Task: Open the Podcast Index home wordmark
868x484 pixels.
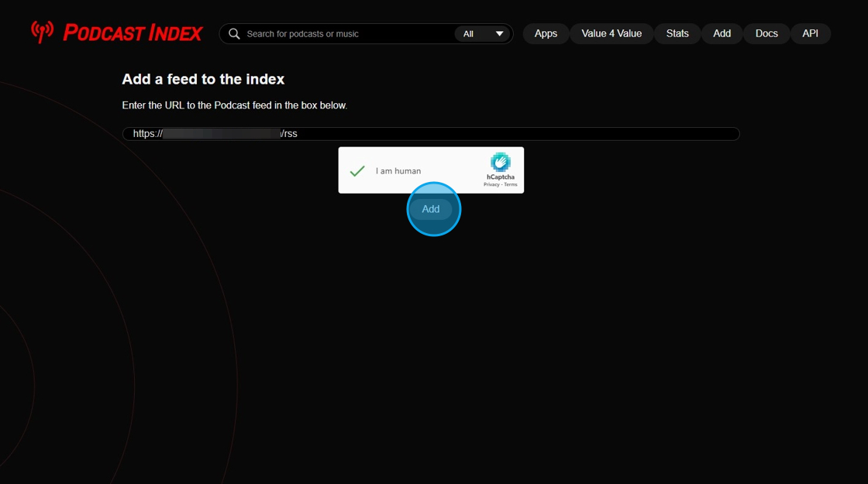Action: click(133, 33)
